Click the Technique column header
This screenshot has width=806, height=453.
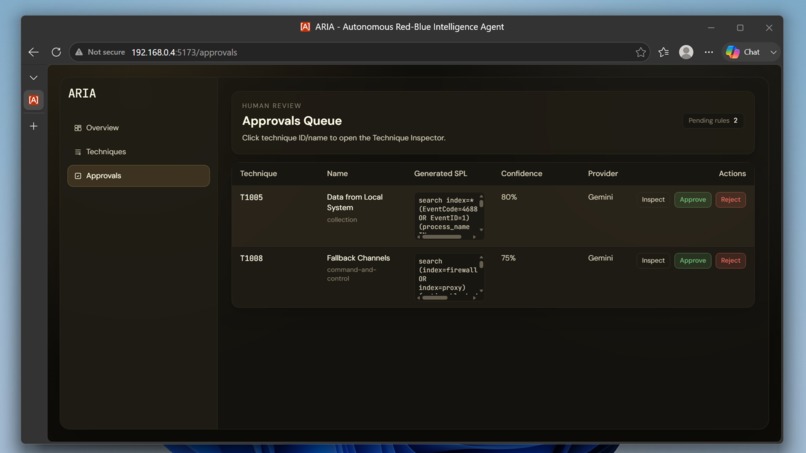(x=259, y=174)
